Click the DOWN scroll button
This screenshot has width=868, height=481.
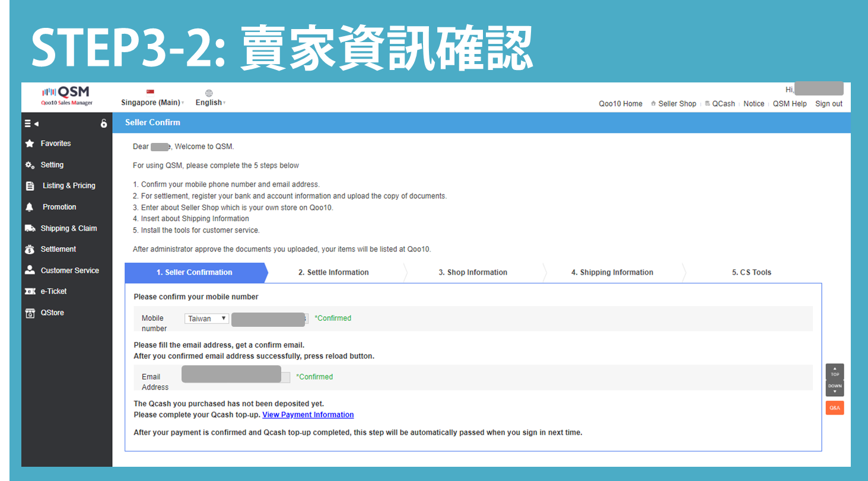[835, 388]
